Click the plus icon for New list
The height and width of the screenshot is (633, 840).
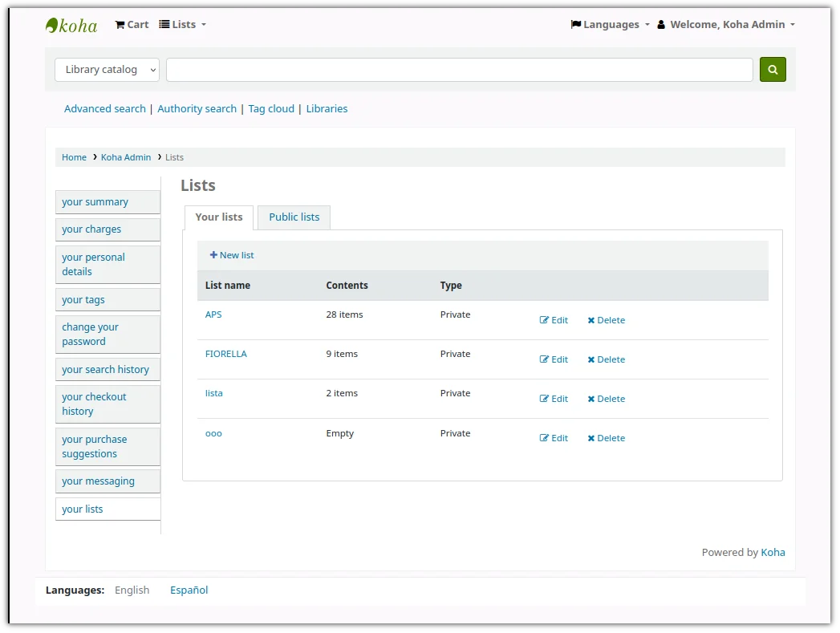(213, 255)
